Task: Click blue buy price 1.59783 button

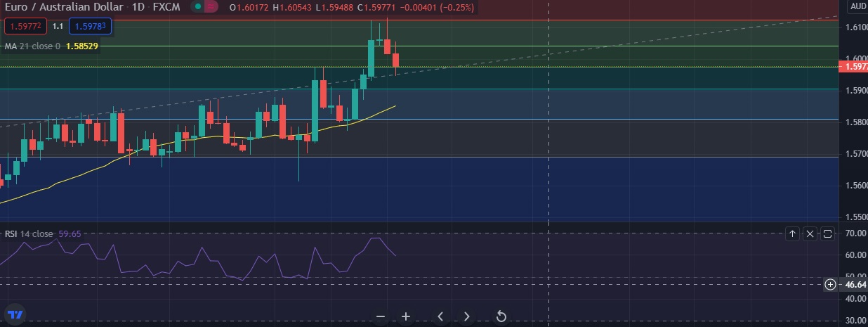Action: pyautogui.click(x=89, y=26)
